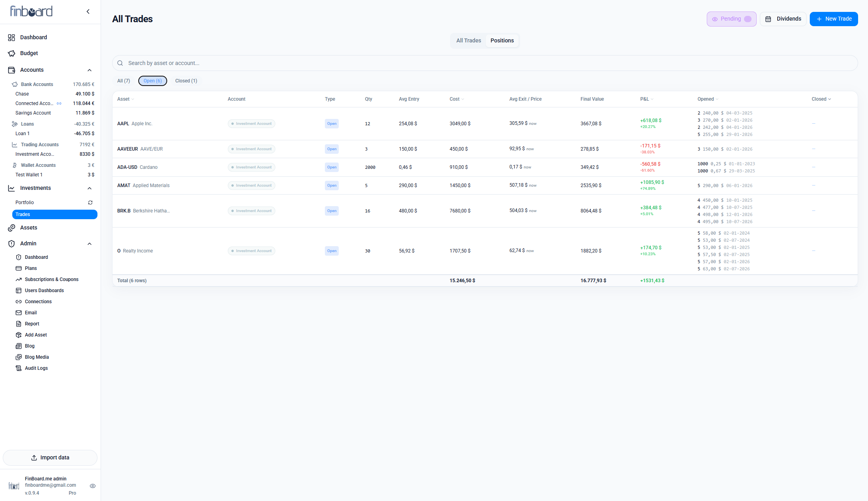Click the Bank Accounts piggy bank icon
The width and height of the screenshot is (868, 501).
point(15,84)
